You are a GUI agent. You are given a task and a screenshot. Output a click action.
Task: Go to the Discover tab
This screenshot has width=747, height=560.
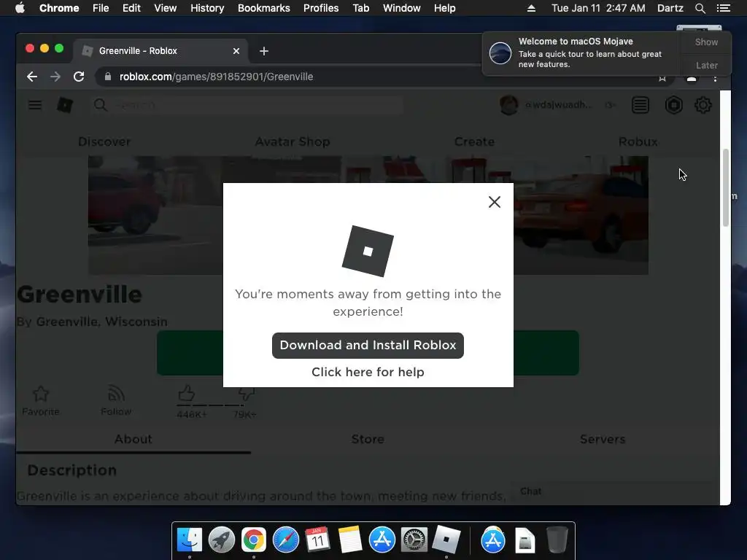coord(104,141)
